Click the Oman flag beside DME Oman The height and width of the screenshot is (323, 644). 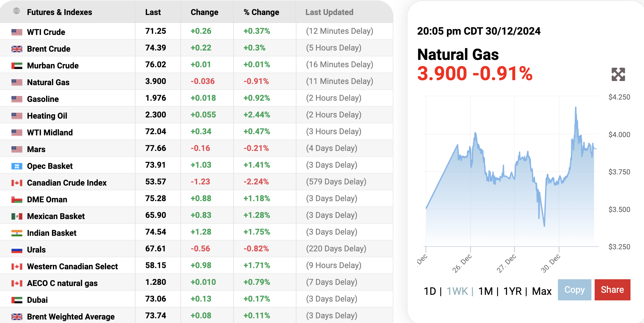(x=17, y=200)
